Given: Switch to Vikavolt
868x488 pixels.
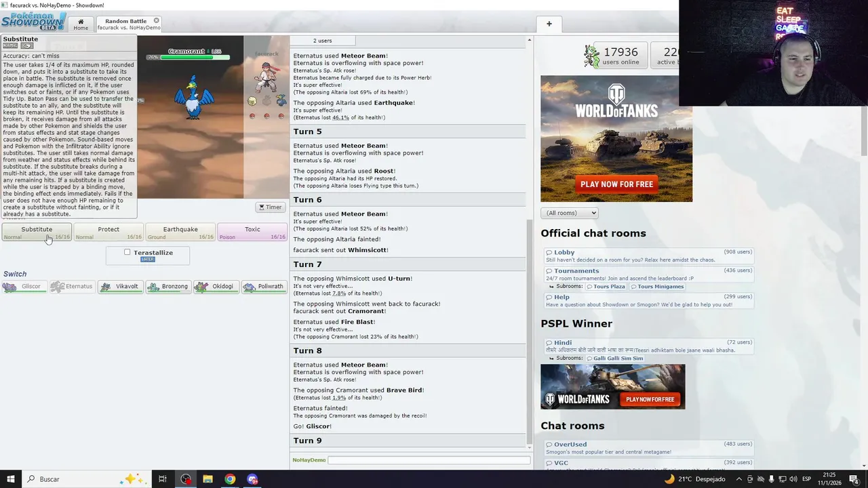Looking at the screenshot, I should [x=119, y=287].
